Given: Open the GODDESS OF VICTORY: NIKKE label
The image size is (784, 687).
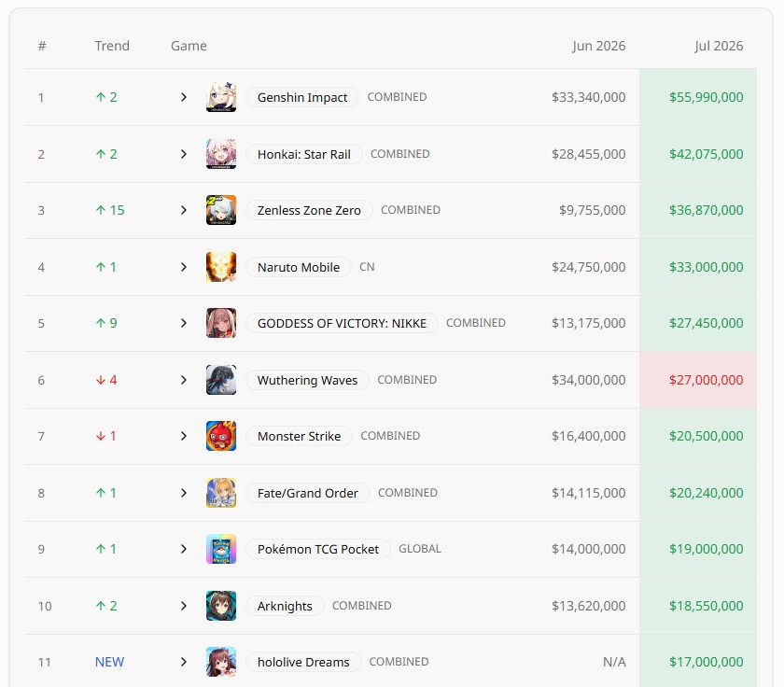Looking at the screenshot, I should [342, 323].
